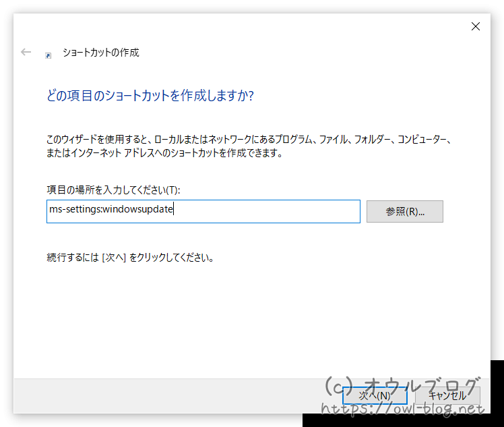The height and width of the screenshot is (427, 504).
Task: Click the blank gray footer left of 次へ
Action: [x=168, y=395]
